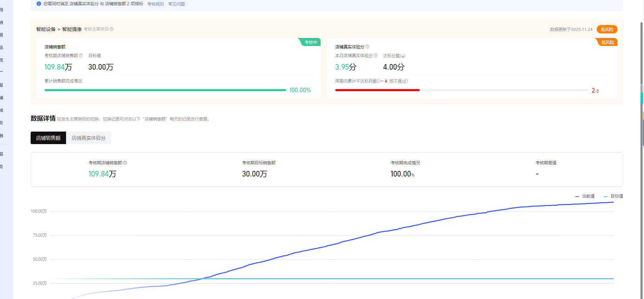Select the 店铺销售额 tab

(48, 138)
